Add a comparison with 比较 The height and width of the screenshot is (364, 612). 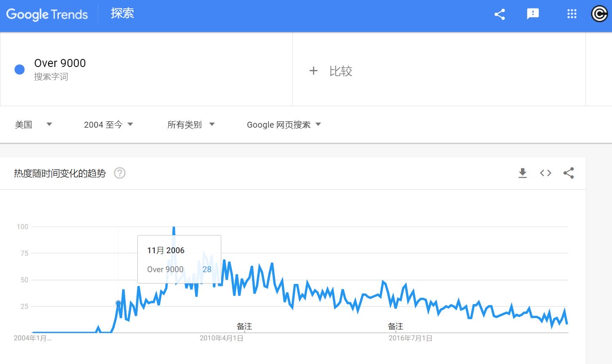(x=341, y=71)
